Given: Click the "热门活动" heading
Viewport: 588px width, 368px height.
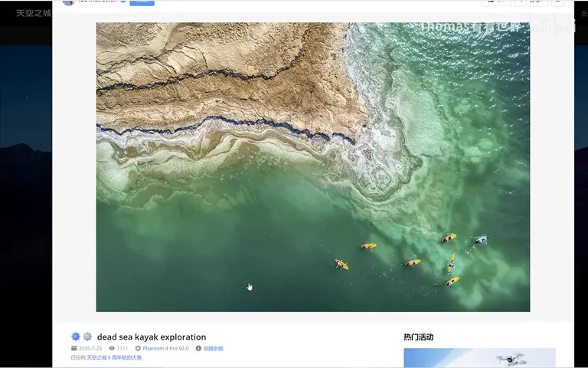Looking at the screenshot, I should [419, 337].
